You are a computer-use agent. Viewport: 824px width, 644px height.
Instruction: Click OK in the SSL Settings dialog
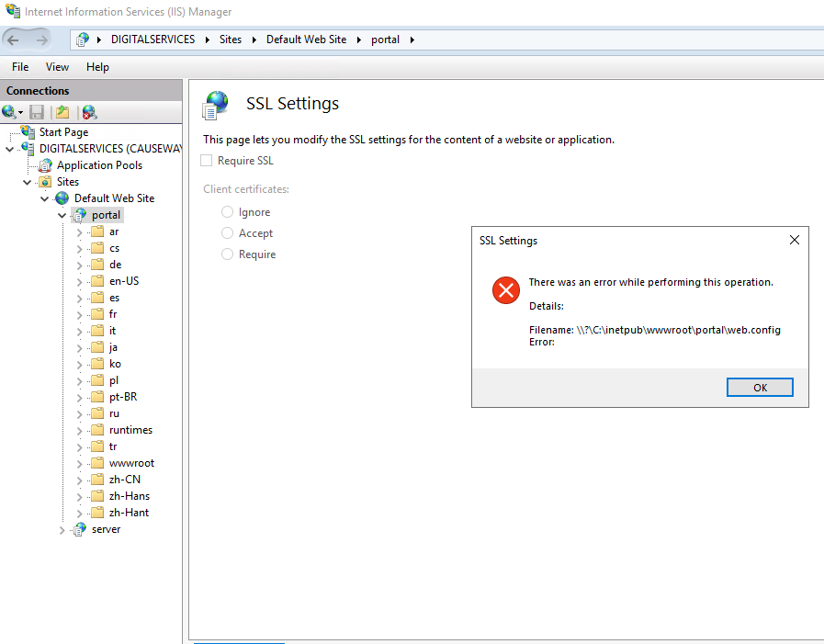[x=760, y=388]
